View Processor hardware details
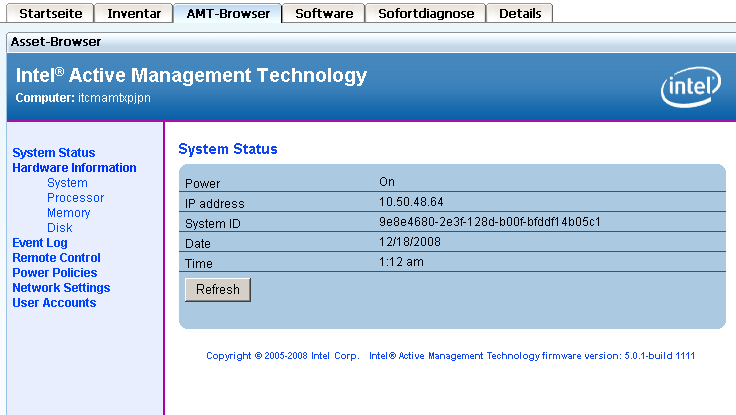The height and width of the screenshot is (415, 736). 75,198
